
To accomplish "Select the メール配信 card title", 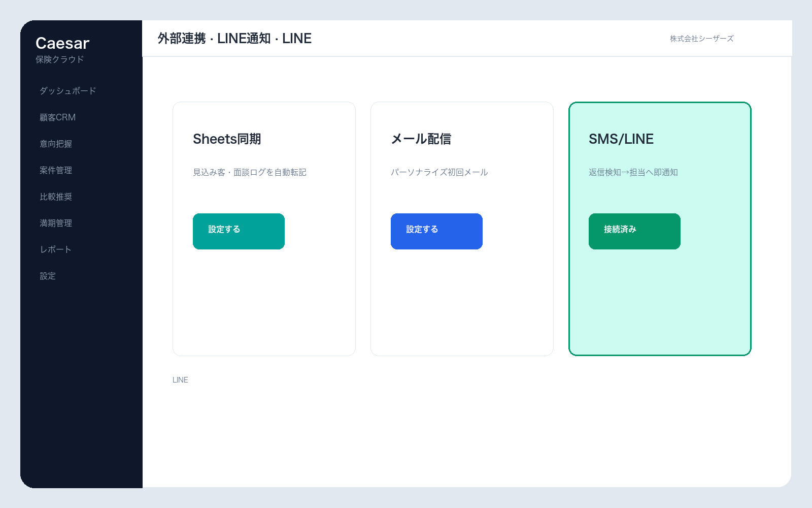I will (421, 139).
